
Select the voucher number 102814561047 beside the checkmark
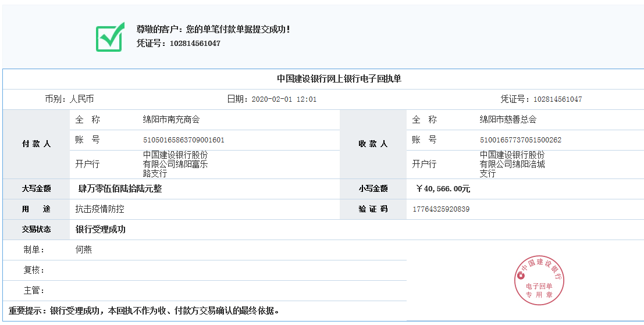(195, 43)
